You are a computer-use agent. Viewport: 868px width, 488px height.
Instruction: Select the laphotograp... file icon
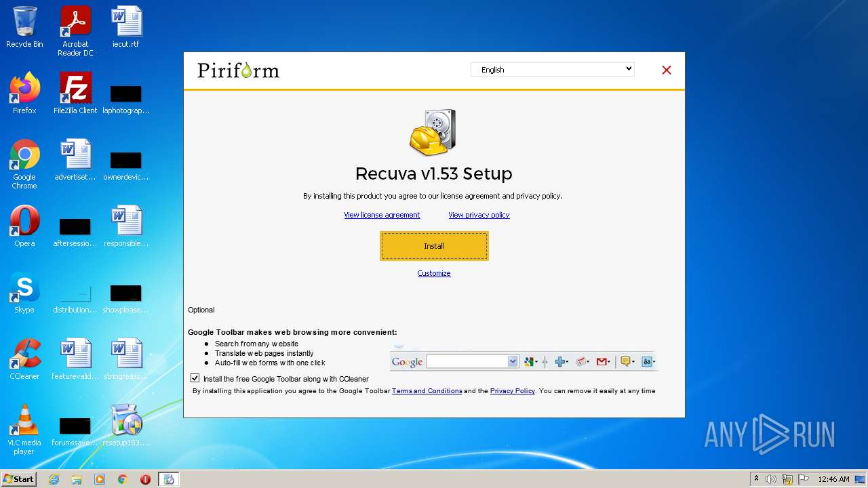coord(126,99)
